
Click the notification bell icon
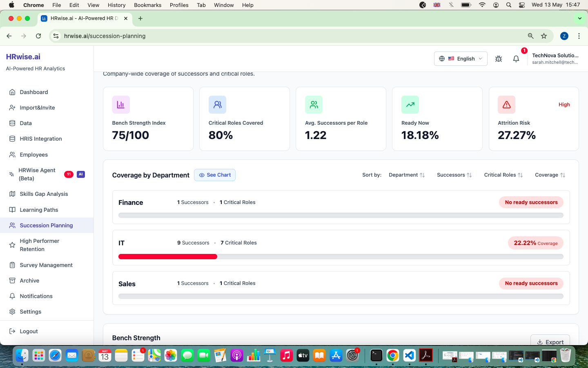(516, 59)
